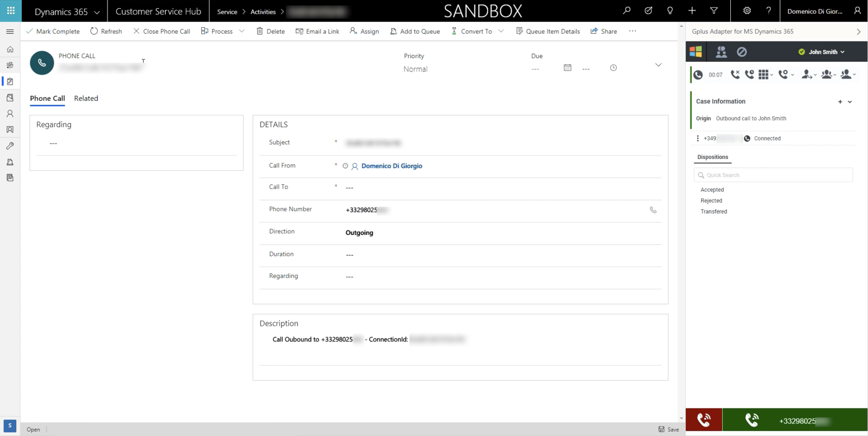The width and height of the screenshot is (868, 436).
Task: Select the Dispositions tab
Action: coord(713,157)
